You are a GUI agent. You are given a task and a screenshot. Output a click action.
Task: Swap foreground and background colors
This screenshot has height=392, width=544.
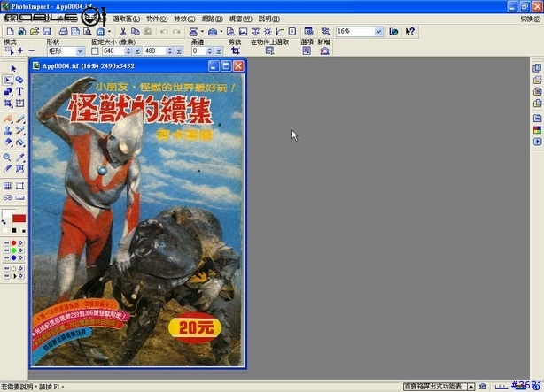(4, 222)
